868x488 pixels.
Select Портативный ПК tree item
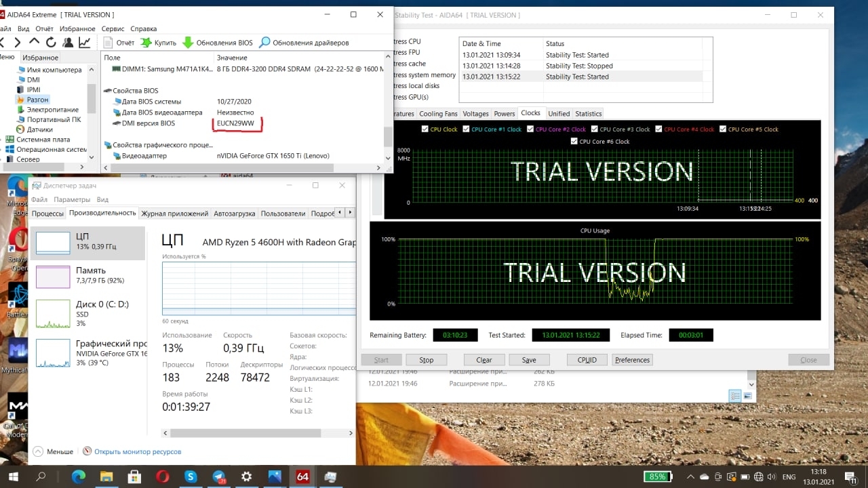point(48,119)
